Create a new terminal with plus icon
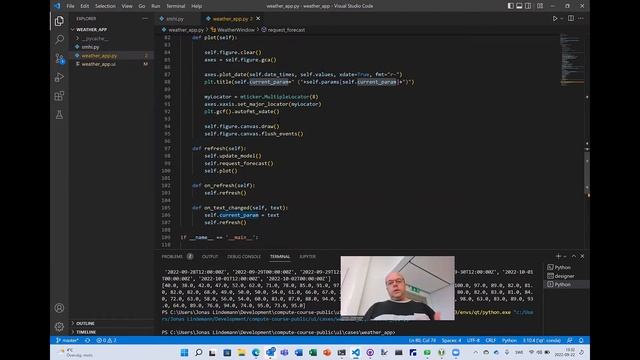Screen dimensions: 640x360 click(x=558, y=256)
